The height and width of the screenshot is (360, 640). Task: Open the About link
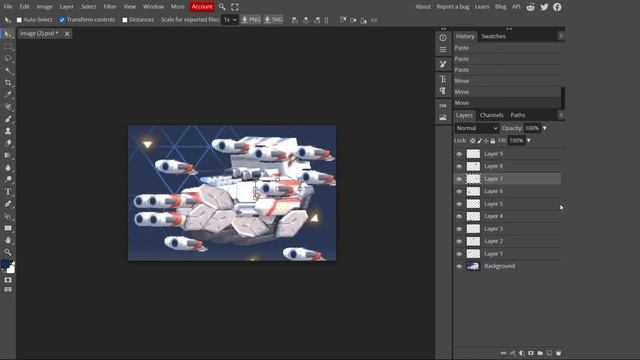click(423, 7)
